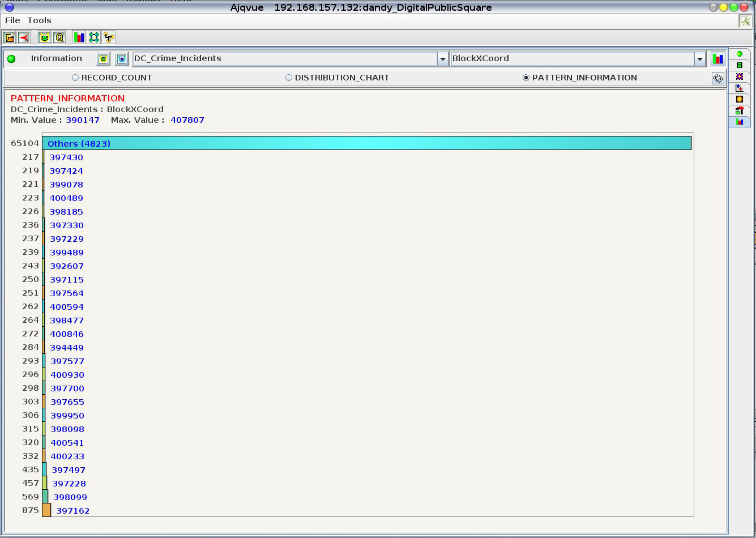Open the File menu
Image resolution: width=756 pixels, height=538 pixels.
(12, 20)
